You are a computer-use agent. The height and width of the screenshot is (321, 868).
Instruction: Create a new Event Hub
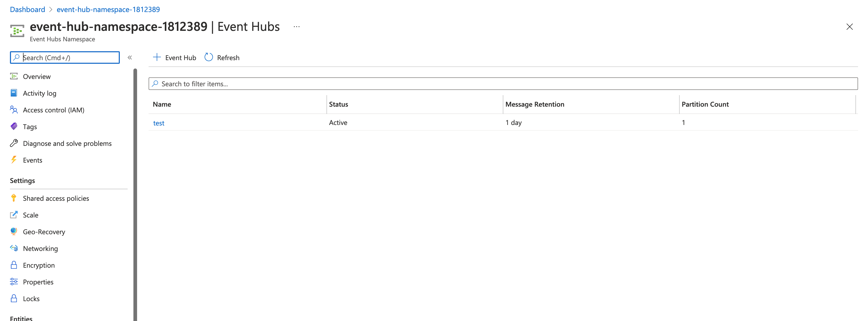click(174, 57)
